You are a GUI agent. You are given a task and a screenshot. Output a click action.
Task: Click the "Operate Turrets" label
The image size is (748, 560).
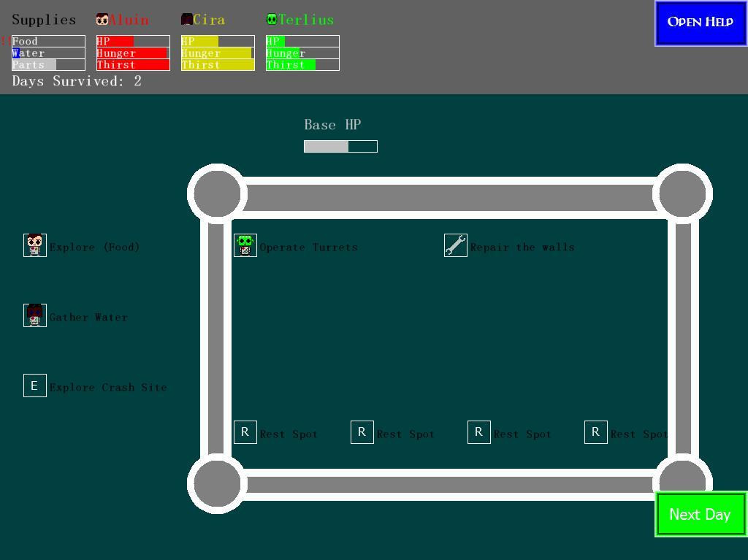309,247
